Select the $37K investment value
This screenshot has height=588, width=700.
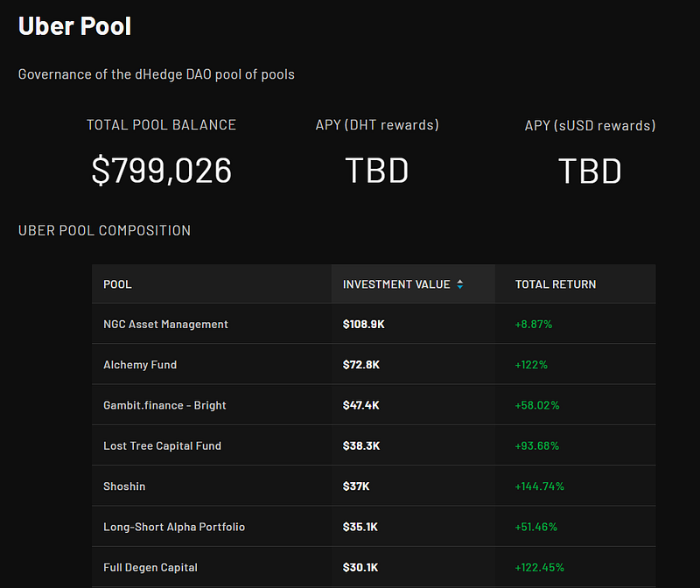pyautogui.click(x=356, y=486)
